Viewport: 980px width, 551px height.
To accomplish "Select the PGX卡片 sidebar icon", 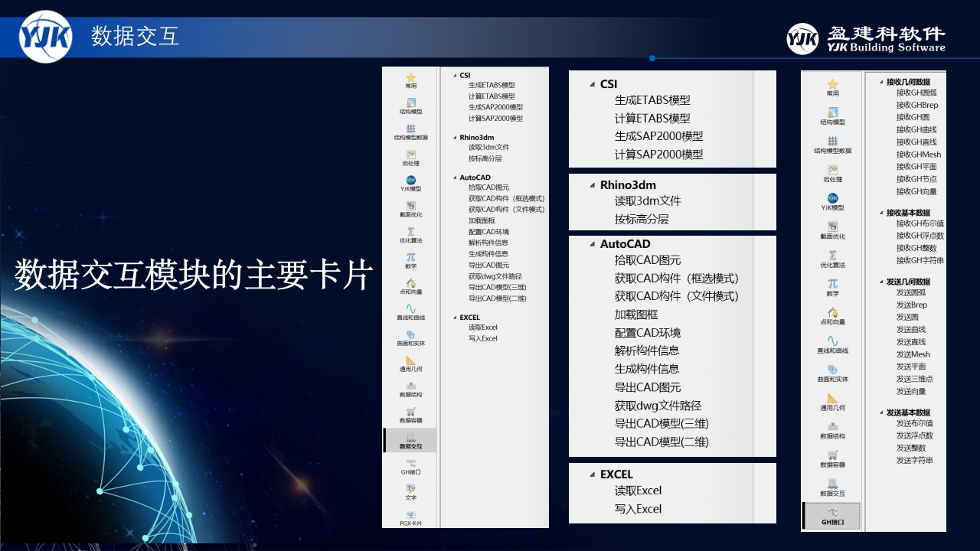I will click(411, 514).
